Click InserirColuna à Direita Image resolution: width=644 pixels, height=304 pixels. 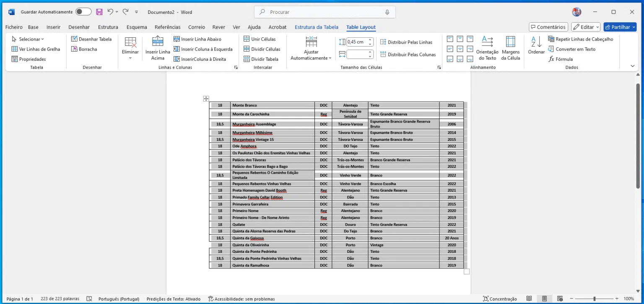[x=200, y=59]
